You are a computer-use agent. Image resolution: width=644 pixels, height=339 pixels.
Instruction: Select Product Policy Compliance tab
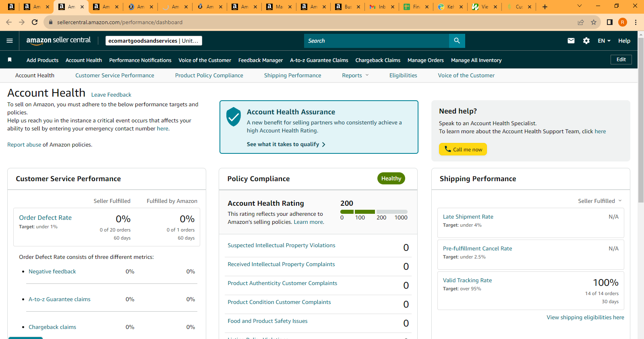[x=209, y=75]
